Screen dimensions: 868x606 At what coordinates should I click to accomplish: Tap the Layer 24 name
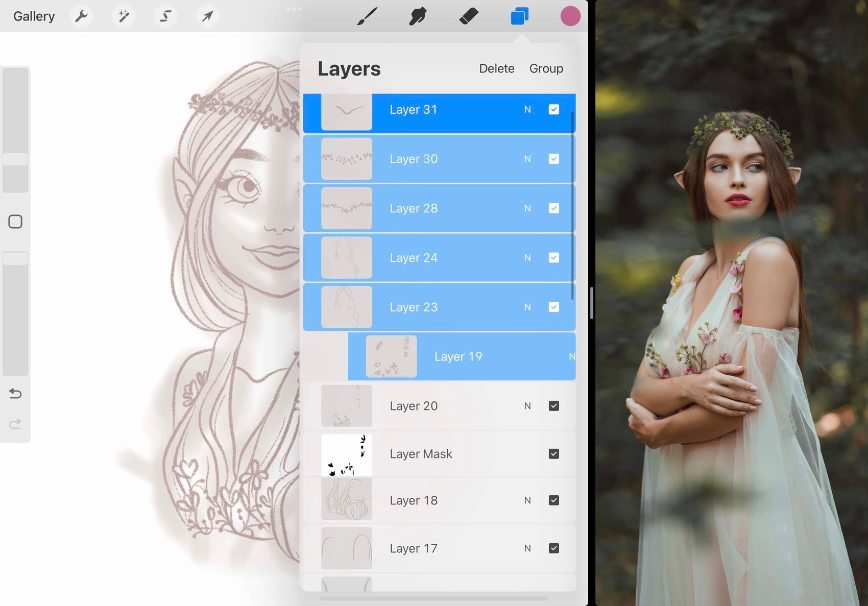pos(414,258)
